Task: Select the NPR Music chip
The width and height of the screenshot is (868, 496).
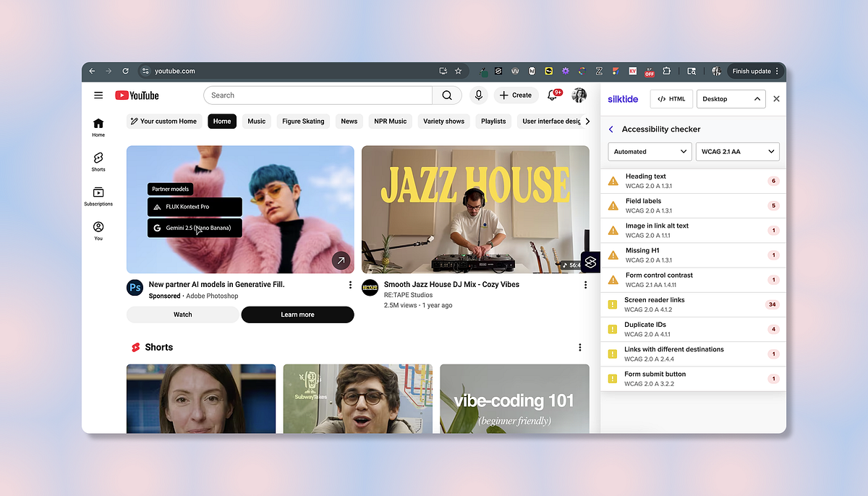Action: coord(391,121)
